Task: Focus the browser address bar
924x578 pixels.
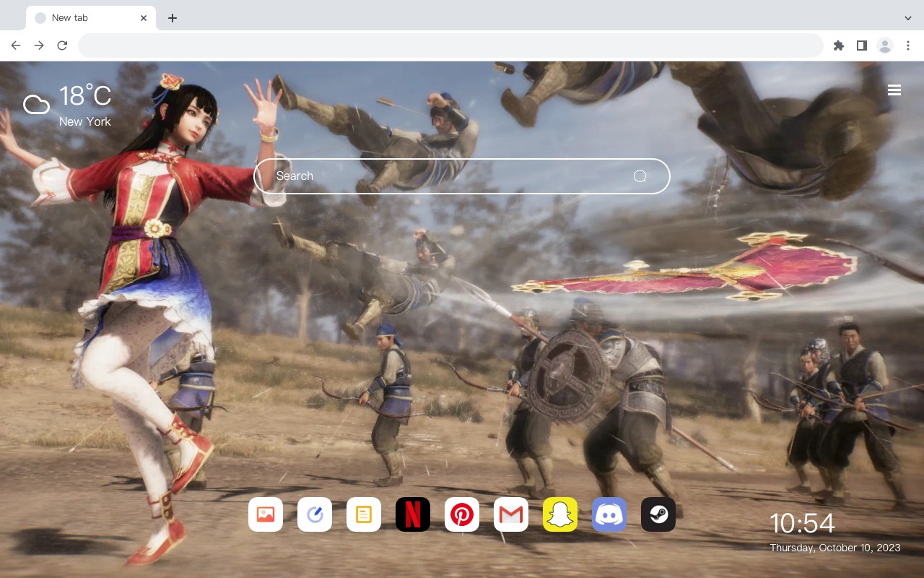Action: click(x=450, y=46)
